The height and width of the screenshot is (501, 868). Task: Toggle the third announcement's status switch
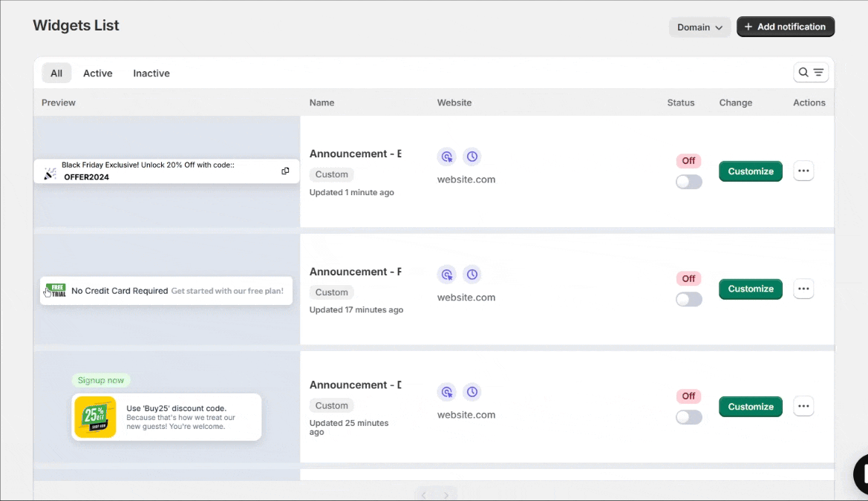tap(688, 417)
